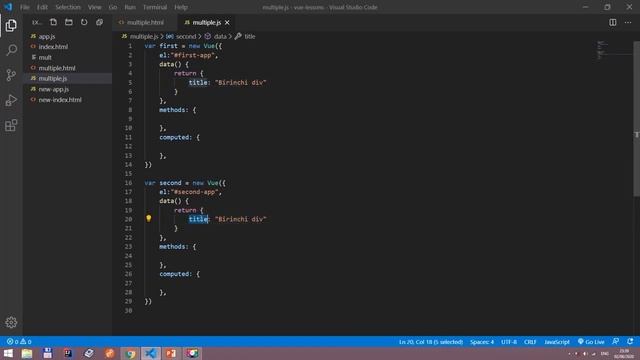Open the Help menu

tap(181, 7)
